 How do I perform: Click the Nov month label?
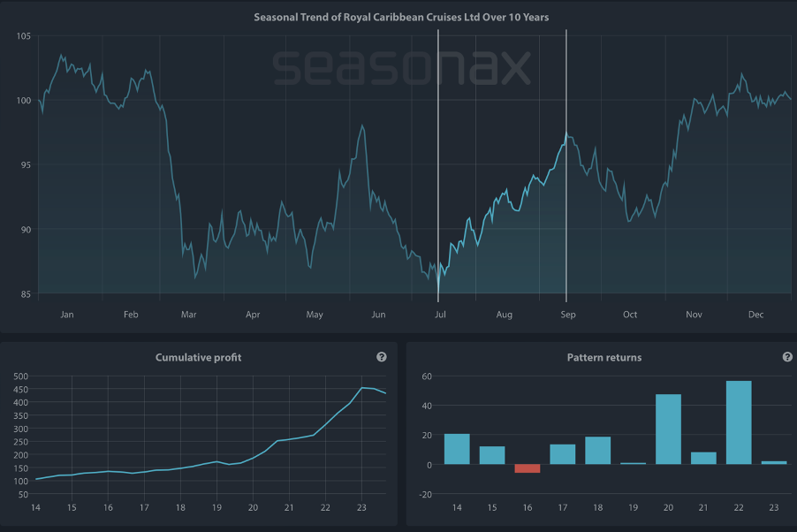(694, 315)
